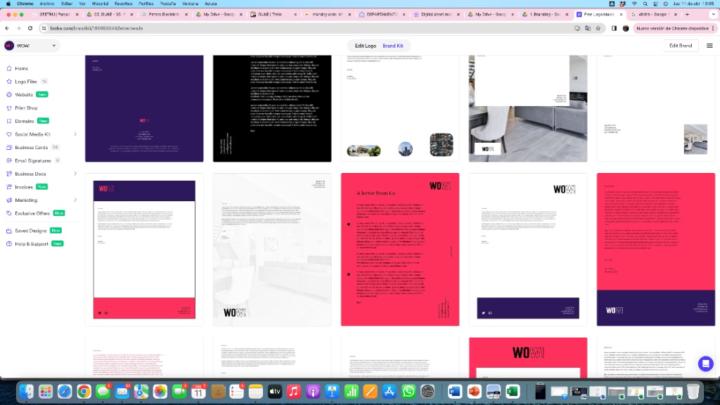Open Help & Support in sidebar
The image size is (720, 405).
(31, 244)
